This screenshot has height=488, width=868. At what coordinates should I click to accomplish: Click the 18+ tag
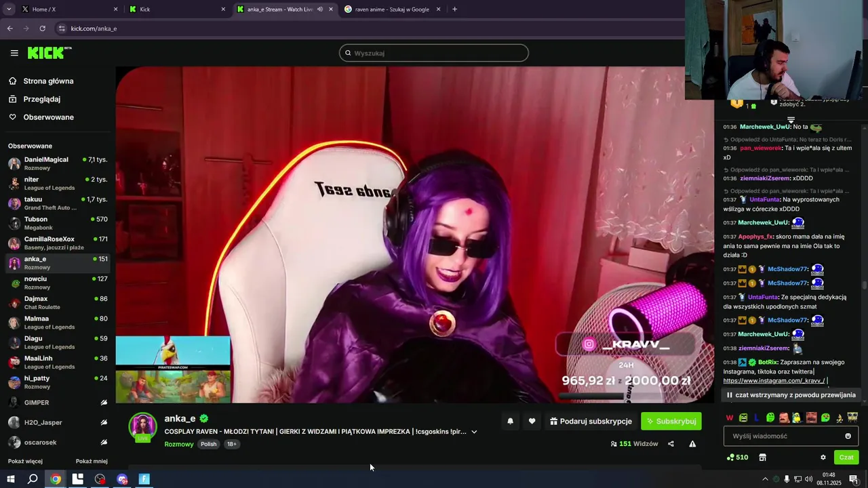pyautogui.click(x=232, y=444)
